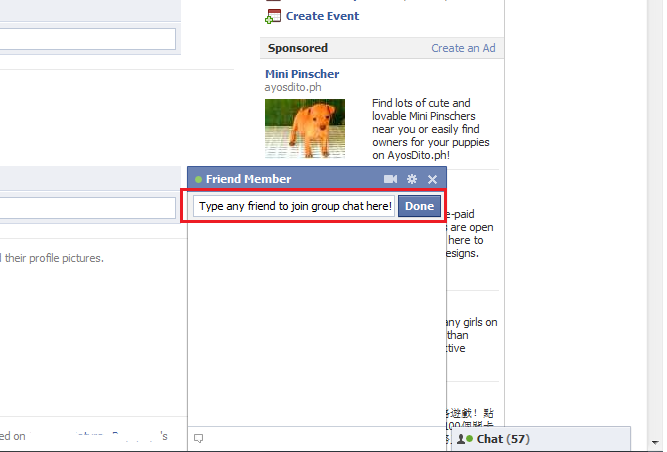
Task: Start video call in Friend Member chat
Action: (390, 179)
